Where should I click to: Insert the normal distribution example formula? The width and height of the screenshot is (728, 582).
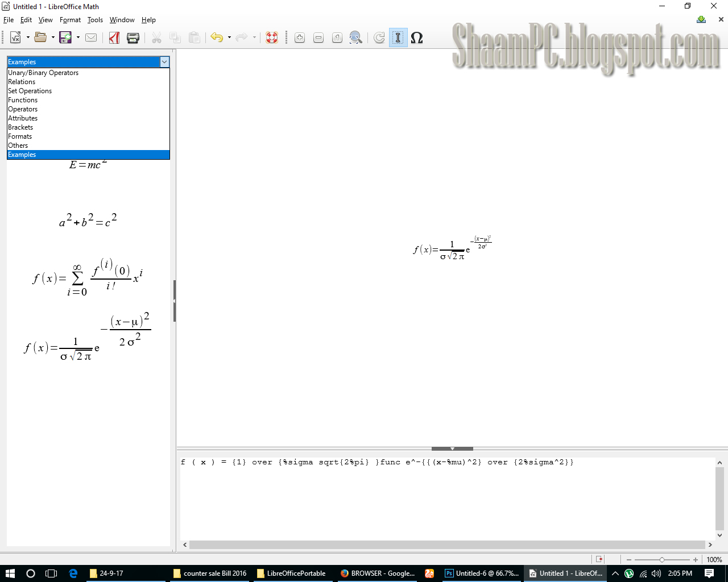point(88,336)
